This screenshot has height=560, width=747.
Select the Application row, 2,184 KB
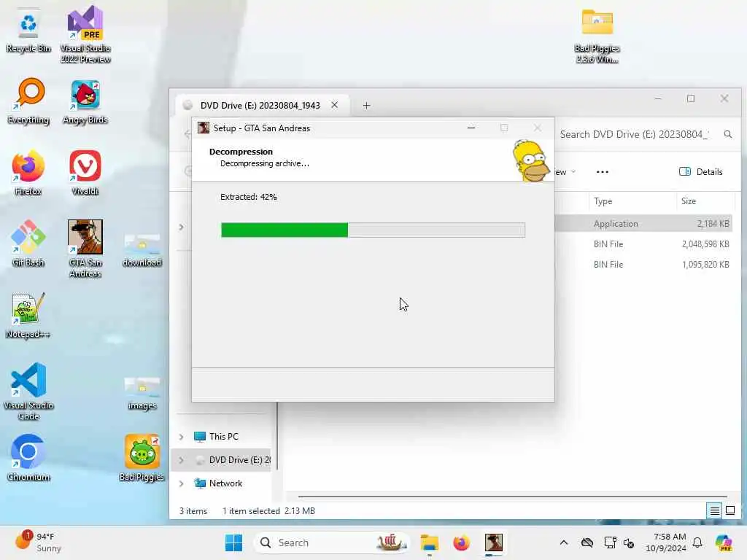coord(643,224)
